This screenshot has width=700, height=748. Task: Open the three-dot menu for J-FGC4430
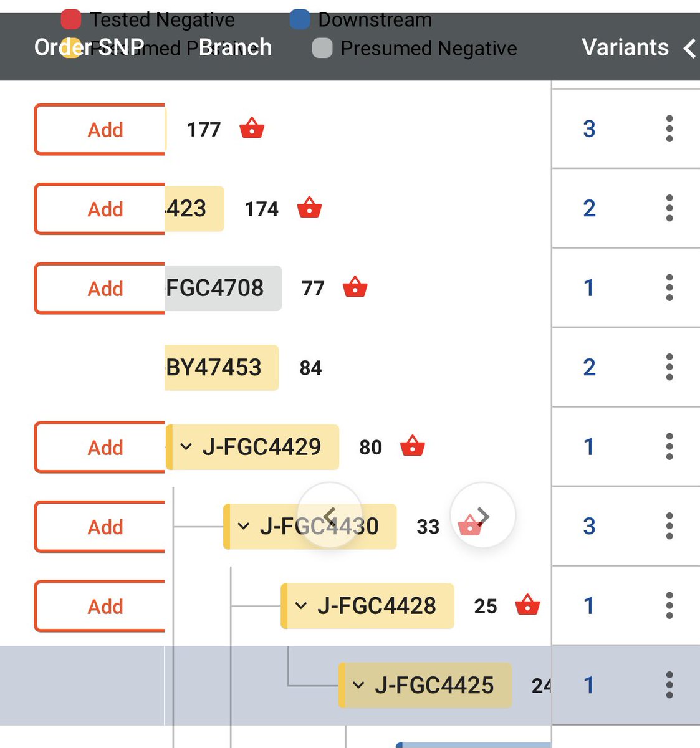669,526
